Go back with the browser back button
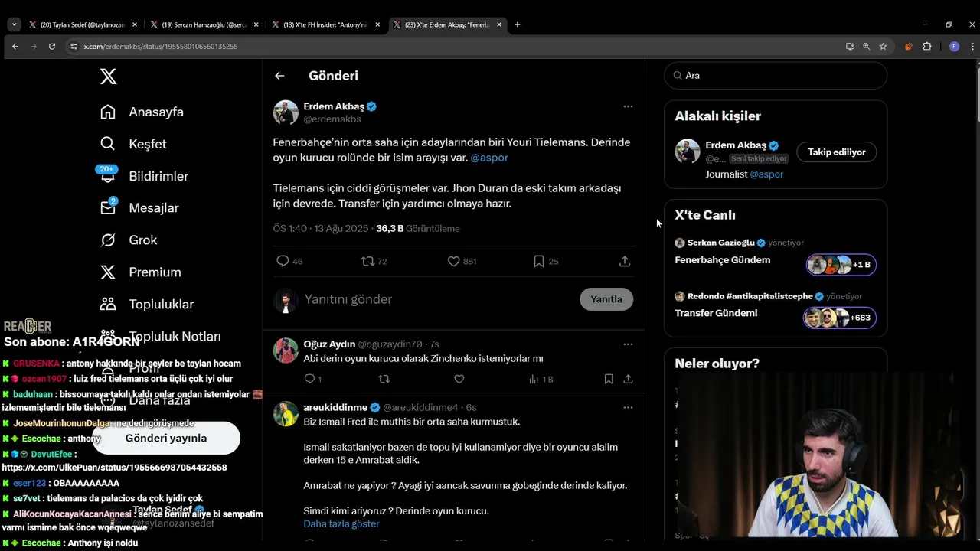 (x=15, y=47)
